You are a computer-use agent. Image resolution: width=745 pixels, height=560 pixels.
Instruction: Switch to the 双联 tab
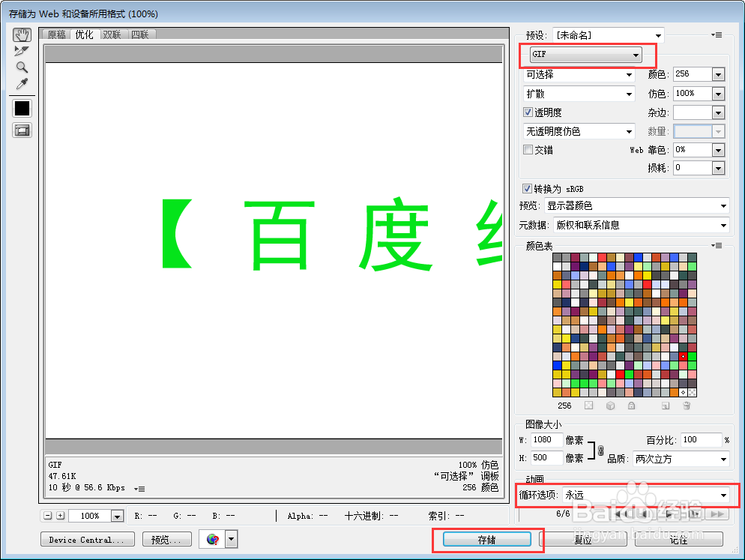pos(112,34)
